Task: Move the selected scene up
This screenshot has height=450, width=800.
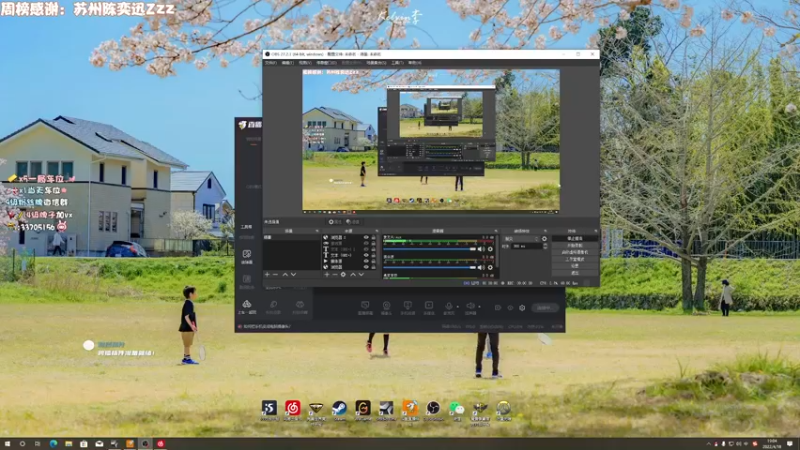Action: 285,274
